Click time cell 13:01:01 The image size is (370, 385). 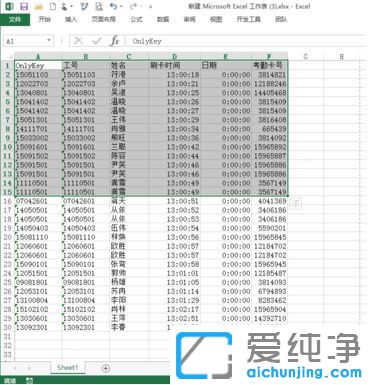(x=175, y=273)
